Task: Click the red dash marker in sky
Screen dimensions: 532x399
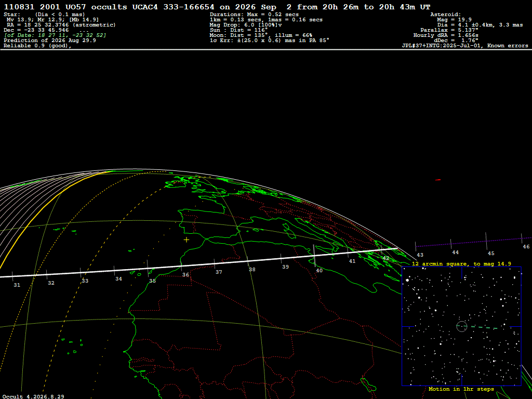Action: click(x=438, y=180)
